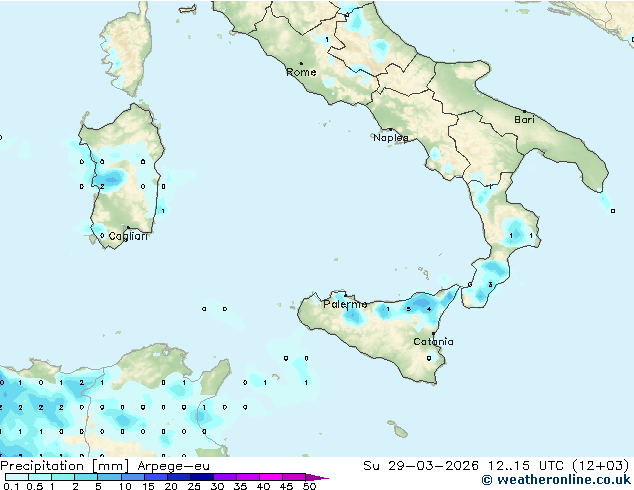Click the Cagliari city label
Image resolution: width=634 pixels, height=490 pixels.
click(x=128, y=236)
